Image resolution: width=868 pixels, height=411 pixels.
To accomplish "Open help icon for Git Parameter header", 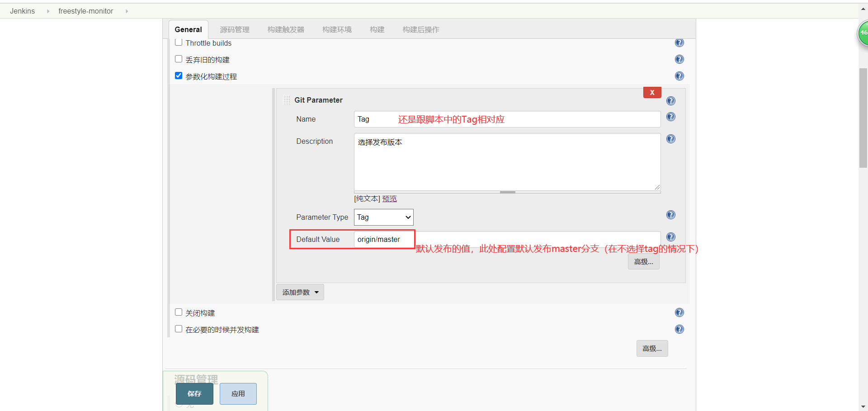I will 671,101.
